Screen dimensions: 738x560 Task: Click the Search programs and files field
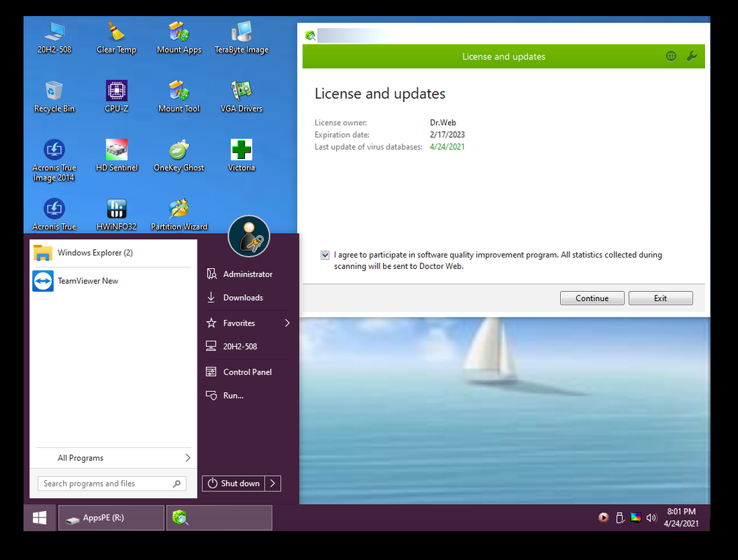click(x=112, y=483)
